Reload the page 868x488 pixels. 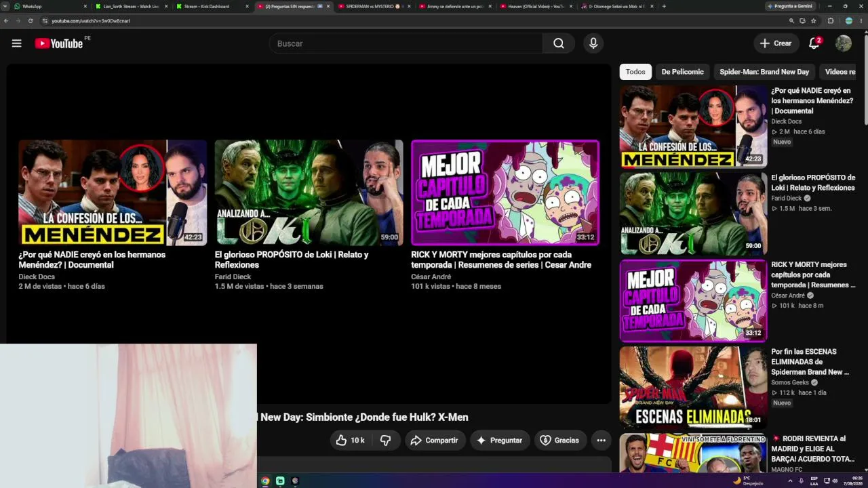[31, 21]
